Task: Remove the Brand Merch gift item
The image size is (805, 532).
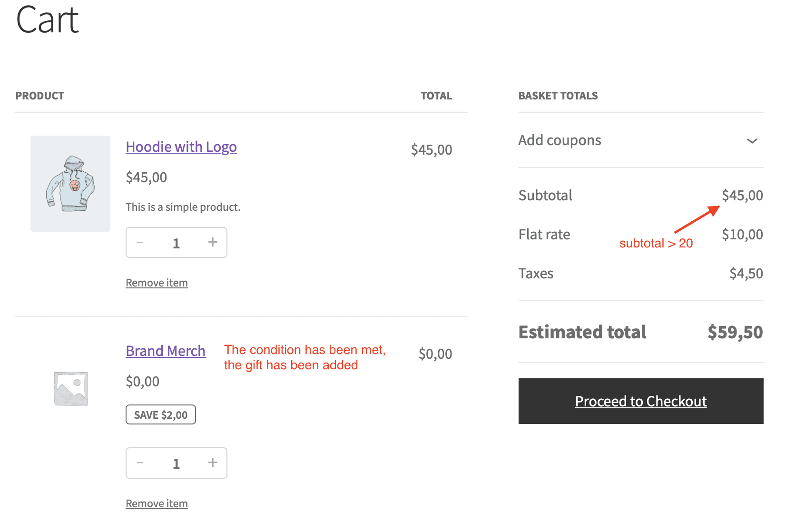Action: (157, 503)
